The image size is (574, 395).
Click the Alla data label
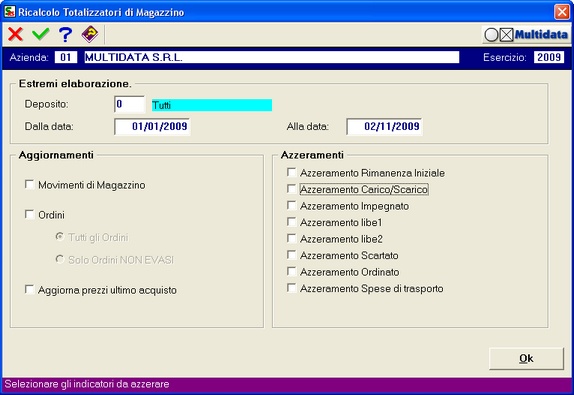click(x=308, y=127)
